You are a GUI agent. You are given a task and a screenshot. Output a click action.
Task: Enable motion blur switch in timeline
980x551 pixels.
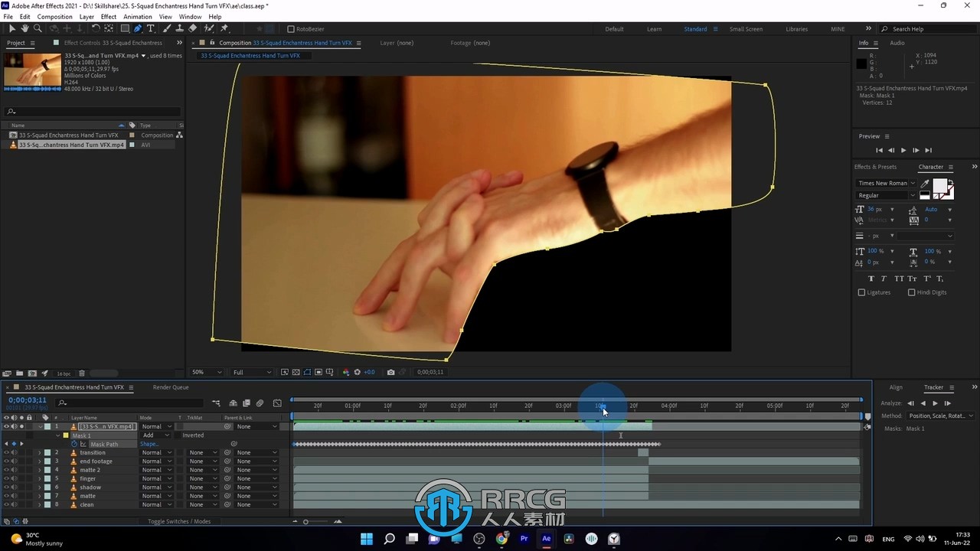(260, 403)
